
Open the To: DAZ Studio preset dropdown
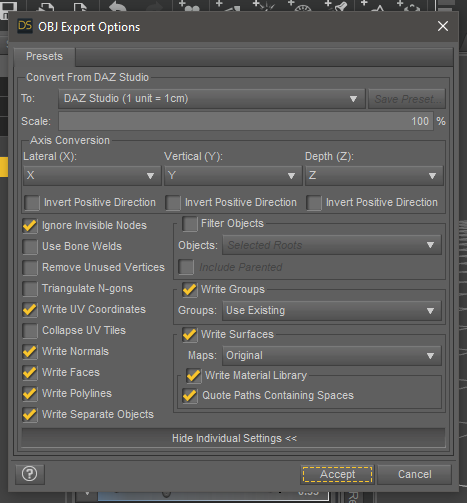point(212,99)
